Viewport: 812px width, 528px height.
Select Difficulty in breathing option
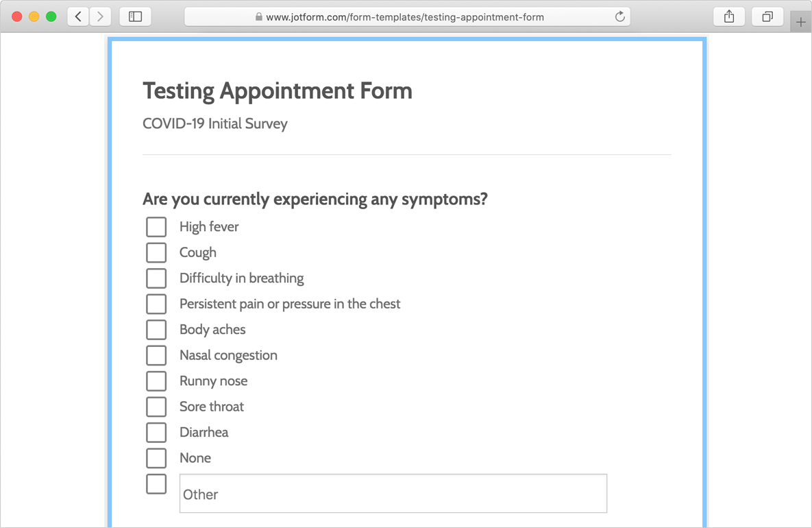click(x=156, y=278)
